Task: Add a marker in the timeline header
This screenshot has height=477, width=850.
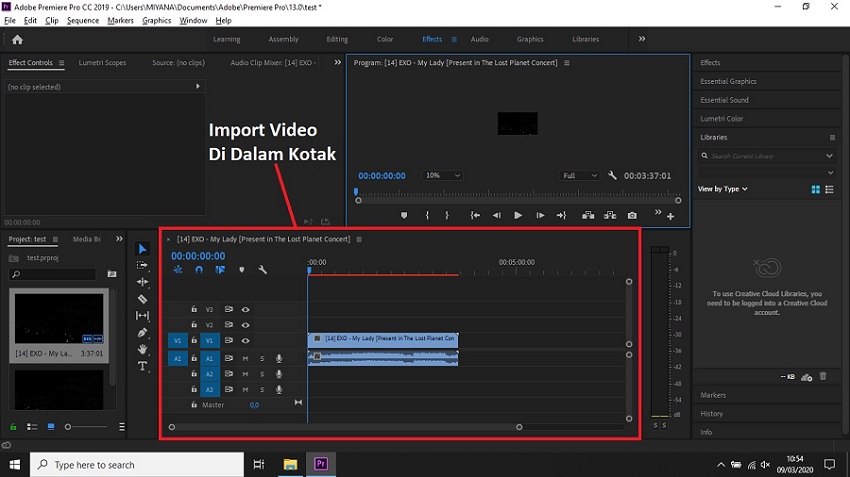Action: pos(242,269)
